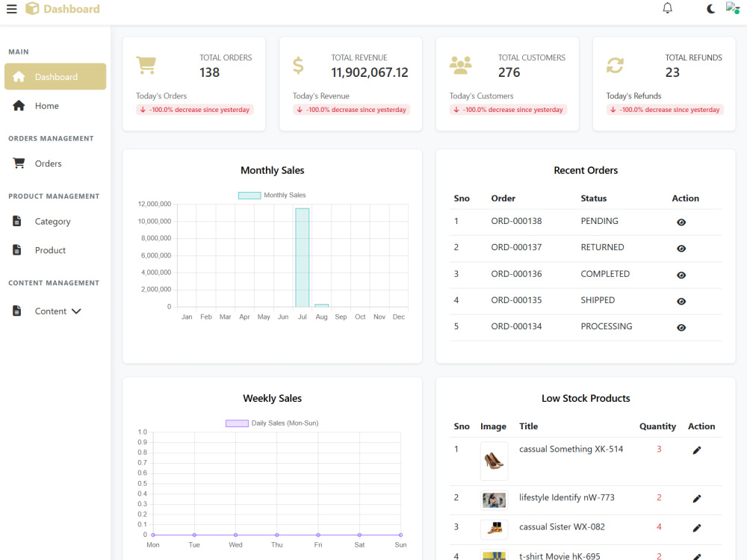Edit cassual Something XK-514 pencil icon

click(696, 450)
